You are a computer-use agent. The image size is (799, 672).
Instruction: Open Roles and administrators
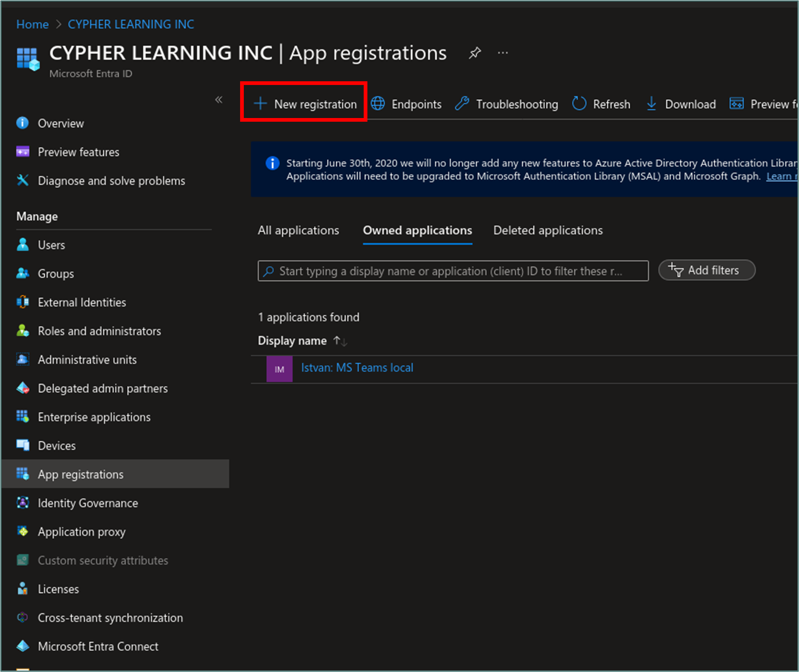99,331
